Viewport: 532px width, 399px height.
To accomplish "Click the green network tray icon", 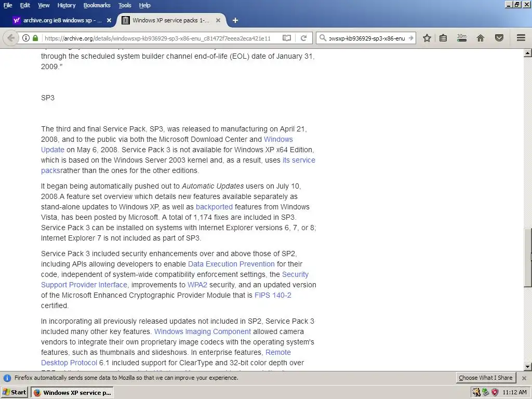I will click(x=486, y=393).
